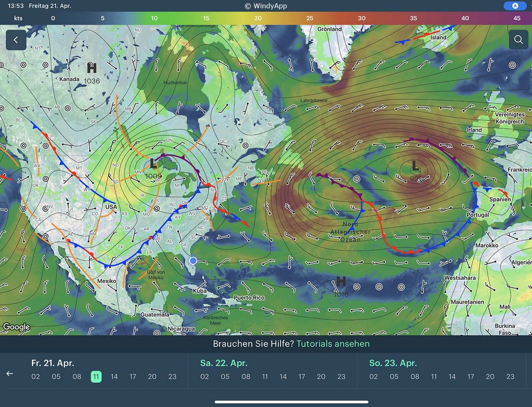Screen dimensions: 532x407
Task: Tap the 25 kts mark on wind scale
Action: [309, 18]
